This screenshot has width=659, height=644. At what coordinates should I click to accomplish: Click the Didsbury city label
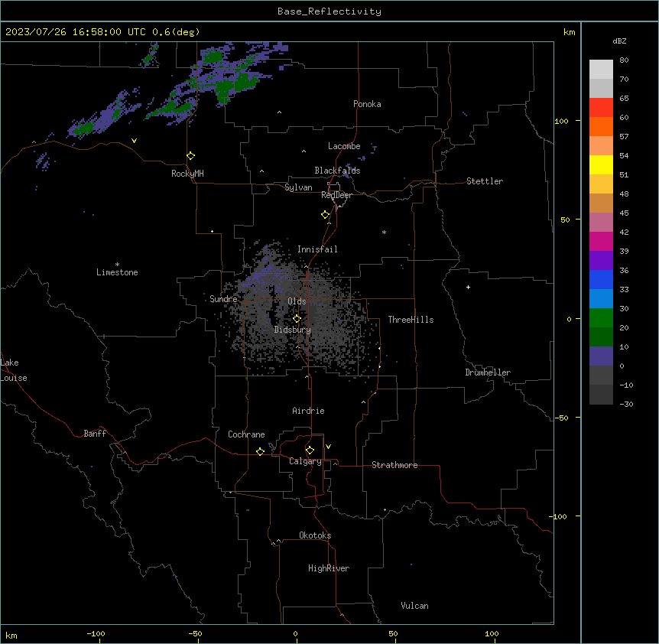click(292, 330)
